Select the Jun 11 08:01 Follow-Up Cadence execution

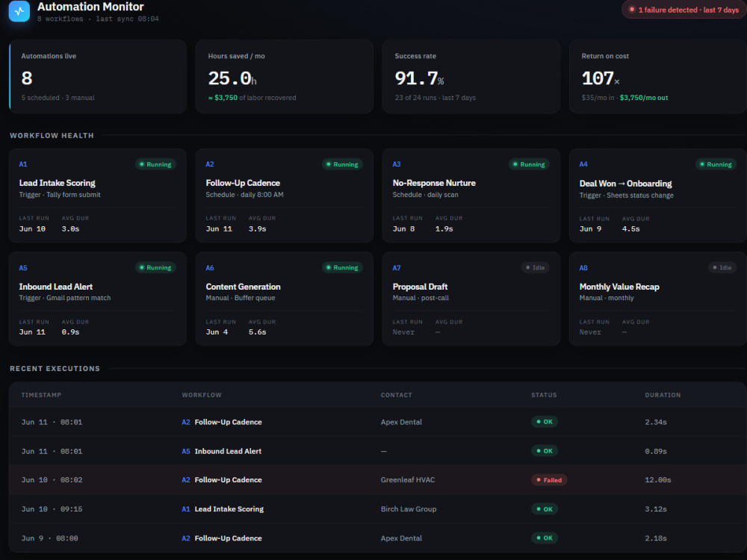point(377,422)
